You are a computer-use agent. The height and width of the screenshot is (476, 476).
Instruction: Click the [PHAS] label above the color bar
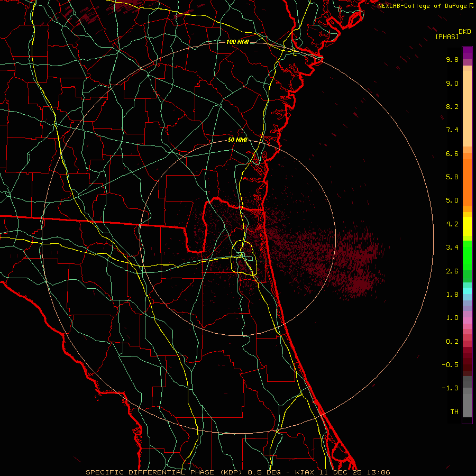pos(447,36)
